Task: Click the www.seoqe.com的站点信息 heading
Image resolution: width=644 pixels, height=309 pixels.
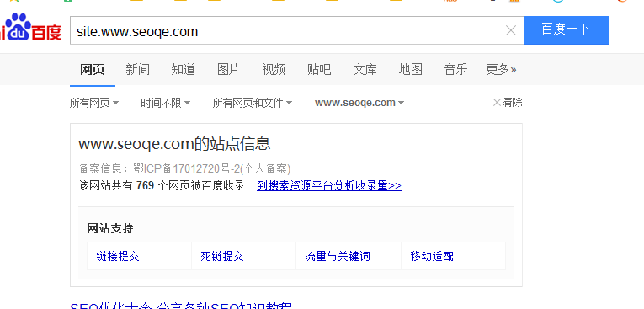Action: click(x=174, y=144)
